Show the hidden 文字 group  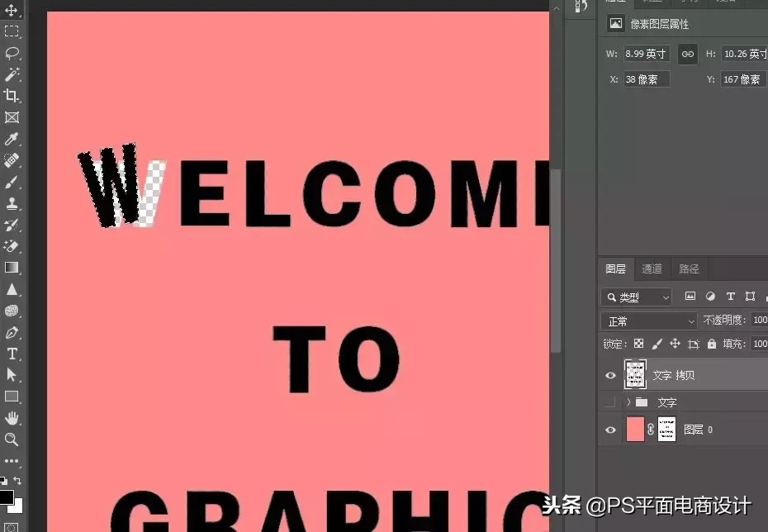610,402
